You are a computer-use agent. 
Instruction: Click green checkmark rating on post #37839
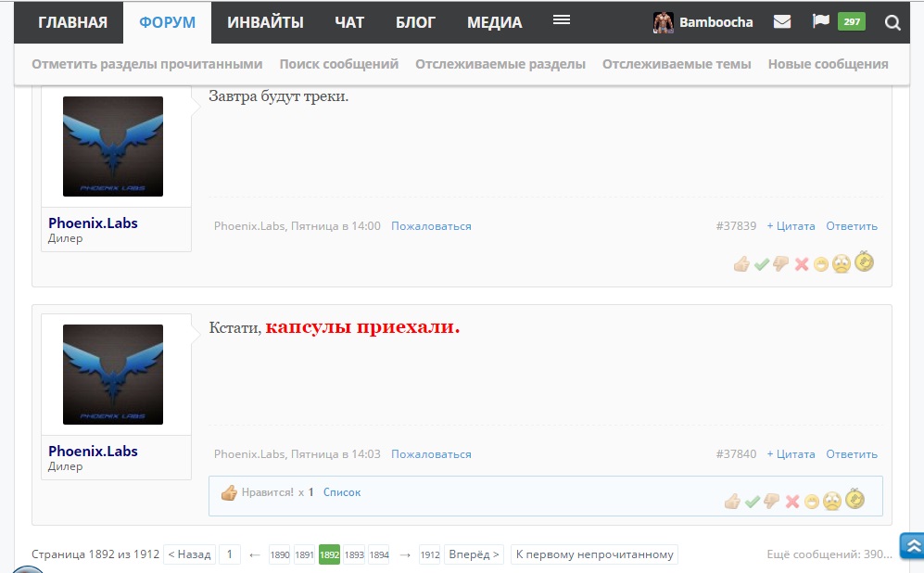tap(762, 264)
